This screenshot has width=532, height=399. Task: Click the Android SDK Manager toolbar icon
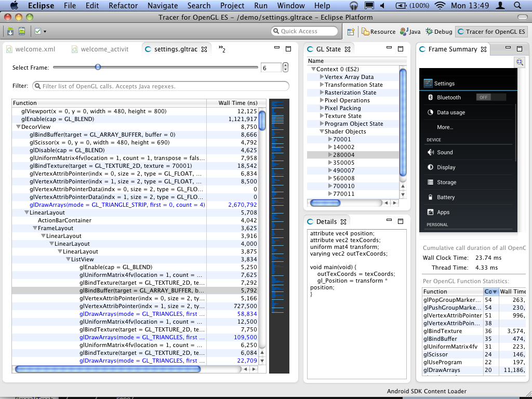[10, 31]
